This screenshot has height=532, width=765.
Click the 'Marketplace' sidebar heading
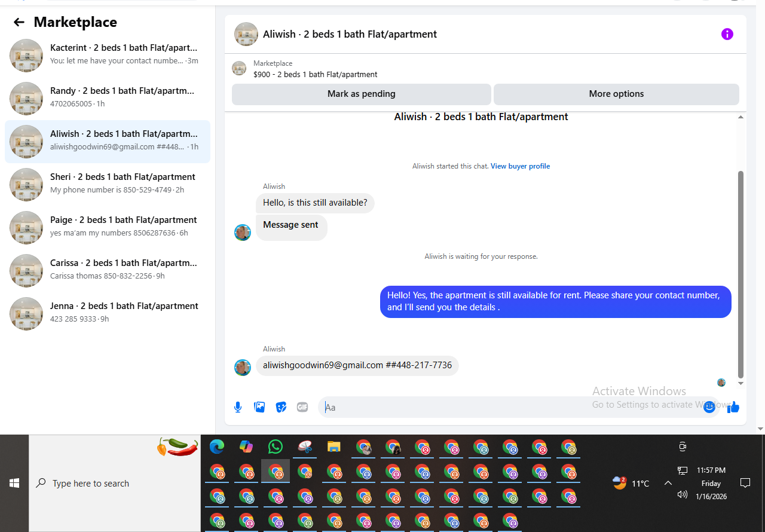click(x=75, y=22)
